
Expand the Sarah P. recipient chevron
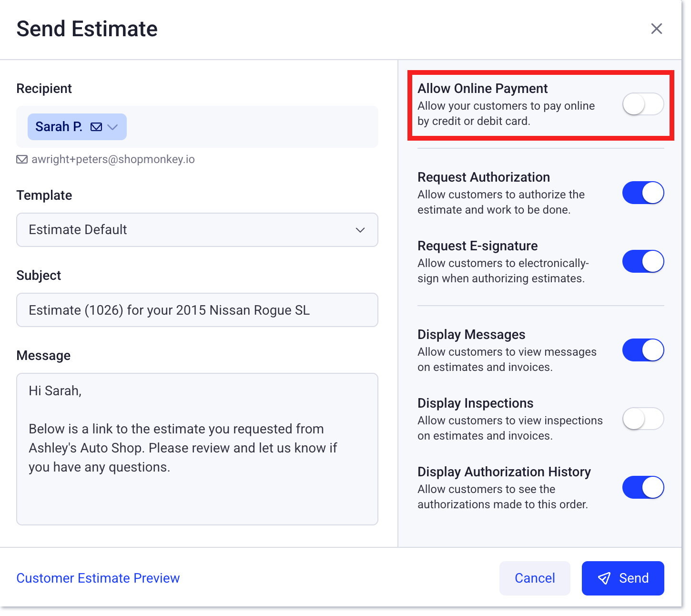(113, 127)
